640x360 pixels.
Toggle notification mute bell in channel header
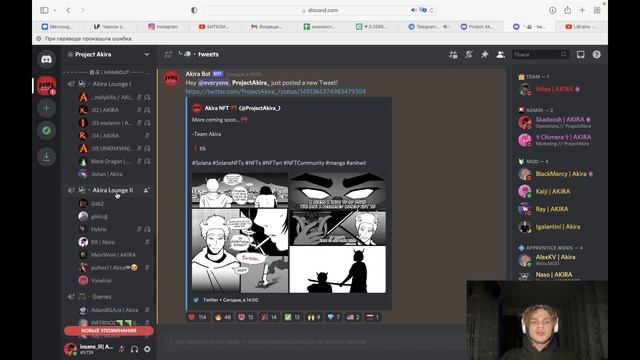469,55
